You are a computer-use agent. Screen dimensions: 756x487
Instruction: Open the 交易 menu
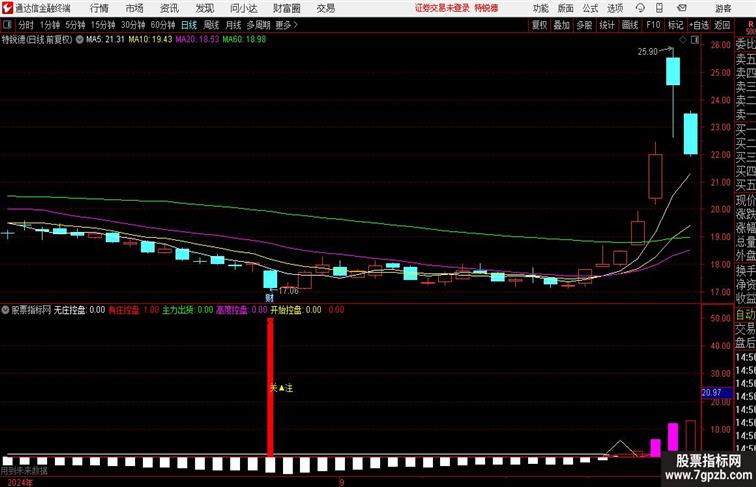point(325,8)
